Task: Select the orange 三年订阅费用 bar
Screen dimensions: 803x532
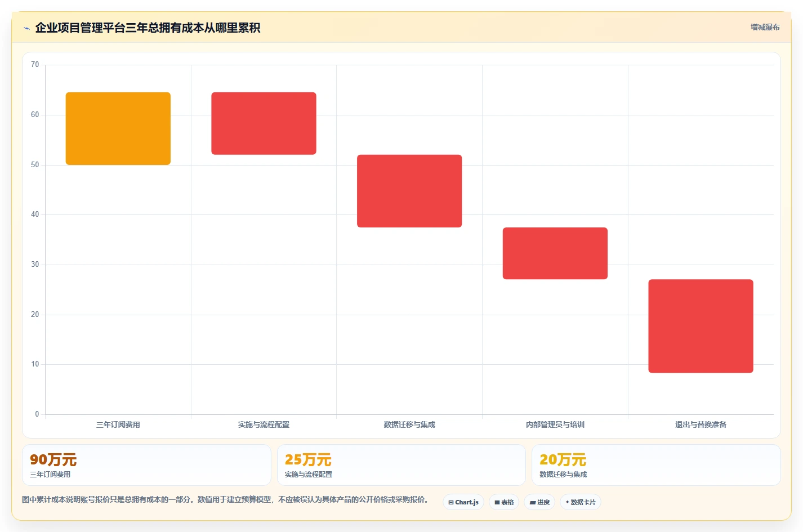Action: pos(118,128)
